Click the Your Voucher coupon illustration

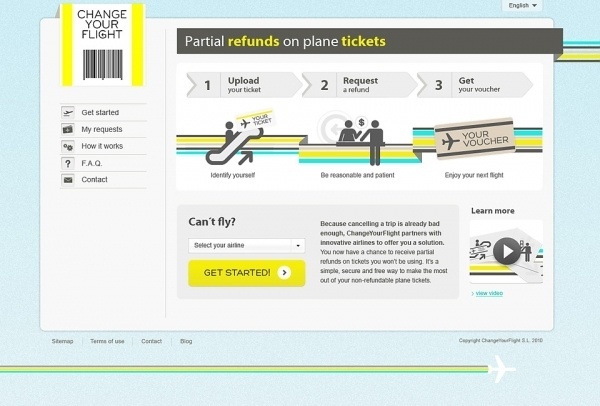[477, 140]
